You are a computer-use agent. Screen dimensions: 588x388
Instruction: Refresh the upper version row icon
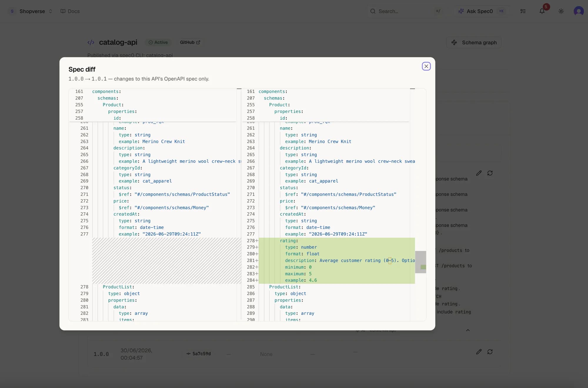490,173
